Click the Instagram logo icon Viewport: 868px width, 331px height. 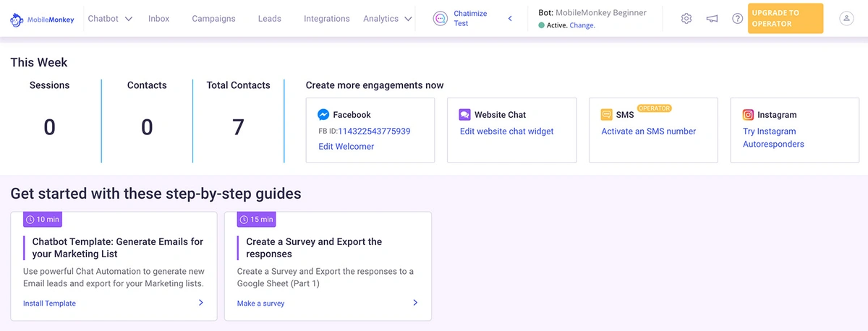(x=749, y=114)
